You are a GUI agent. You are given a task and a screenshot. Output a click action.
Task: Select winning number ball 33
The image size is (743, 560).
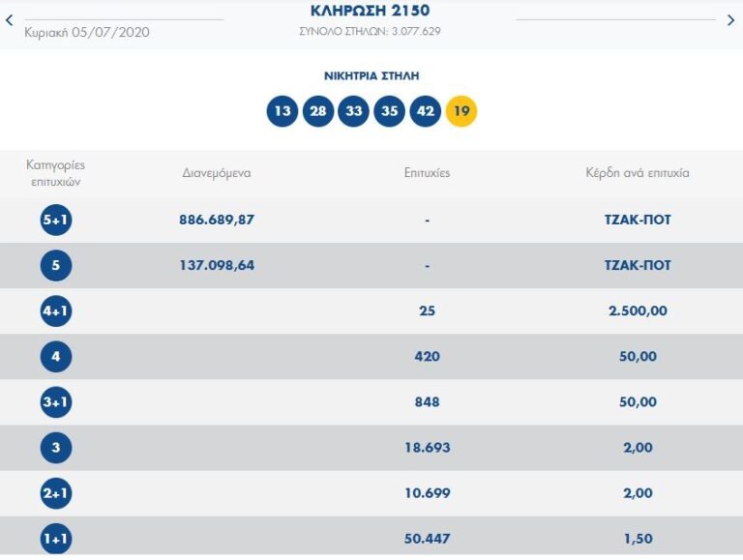coord(354,111)
